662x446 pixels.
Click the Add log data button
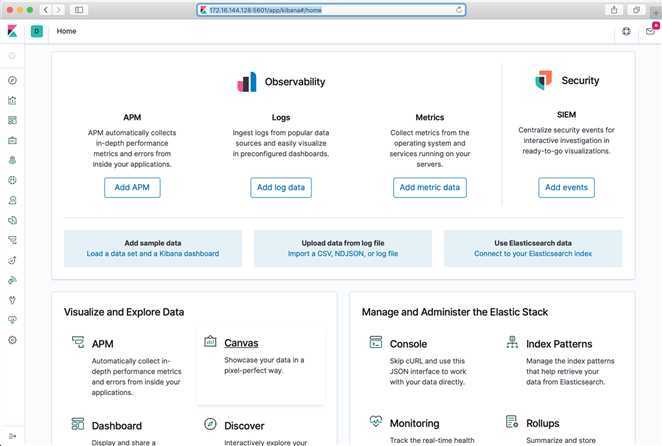click(281, 188)
